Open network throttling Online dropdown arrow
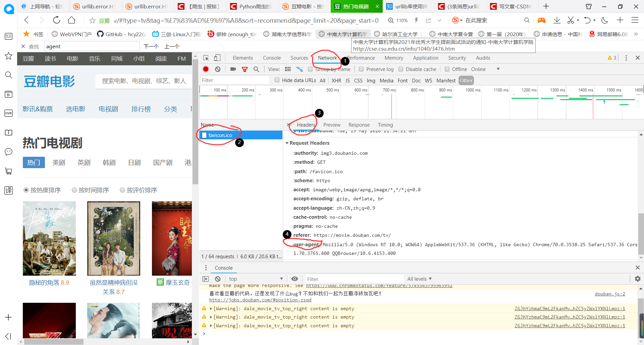The width and height of the screenshot is (644, 345). [x=498, y=69]
